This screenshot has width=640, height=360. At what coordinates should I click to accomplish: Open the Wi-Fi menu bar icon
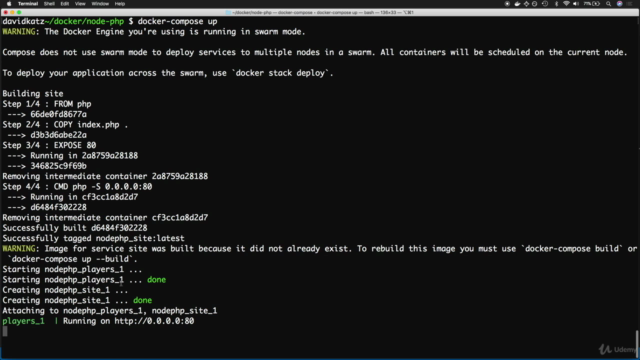(566, 4)
